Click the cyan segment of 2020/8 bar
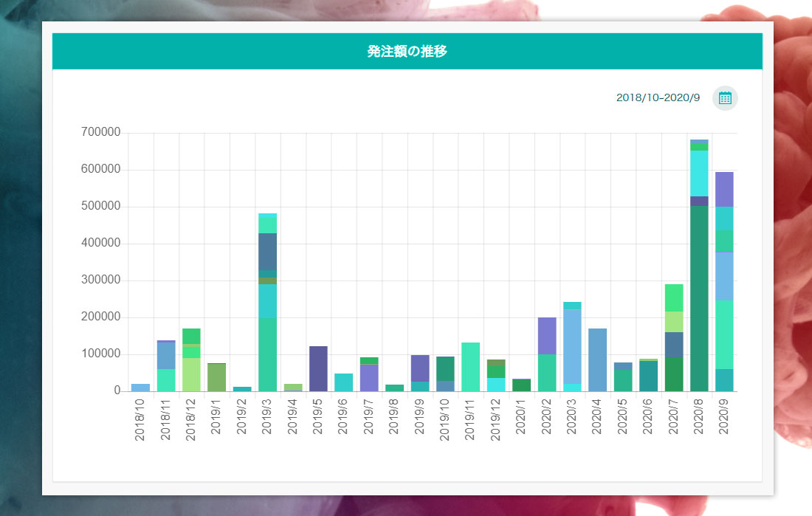This screenshot has width=812, height=516. [x=699, y=173]
